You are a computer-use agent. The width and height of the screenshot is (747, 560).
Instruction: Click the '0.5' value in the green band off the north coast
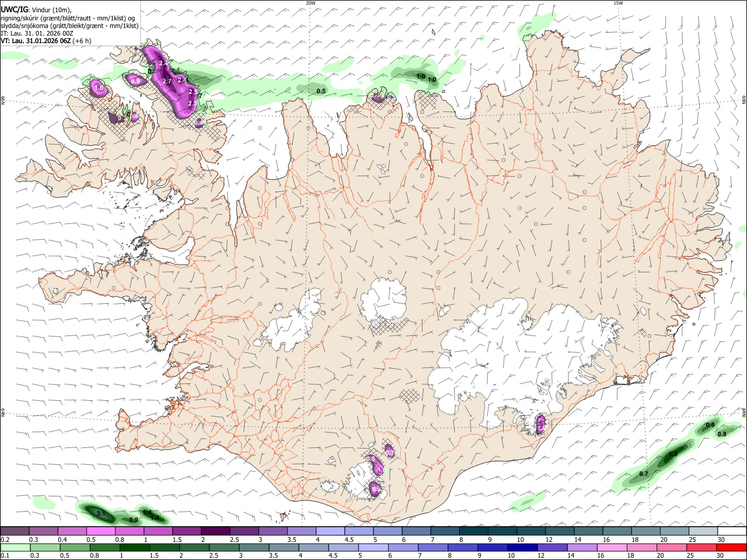click(x=321, y=91)
